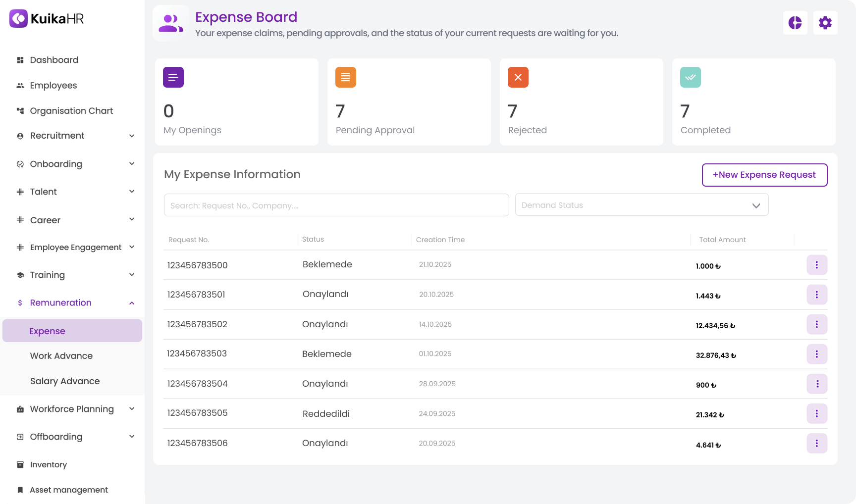The image size is (856, 504).
Task: Open Salary Advance from the sidebar
Action: coord(65,381)
